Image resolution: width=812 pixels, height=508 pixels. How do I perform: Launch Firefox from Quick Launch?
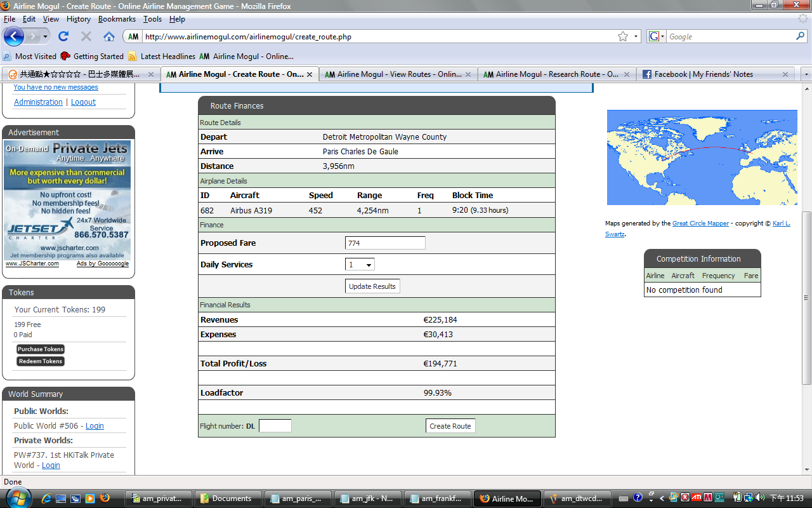pos(105,498)
